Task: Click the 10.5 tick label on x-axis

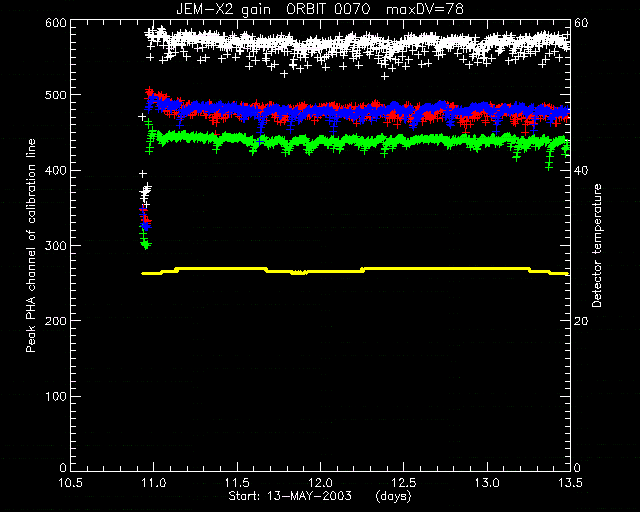Action: click(71, 483)
